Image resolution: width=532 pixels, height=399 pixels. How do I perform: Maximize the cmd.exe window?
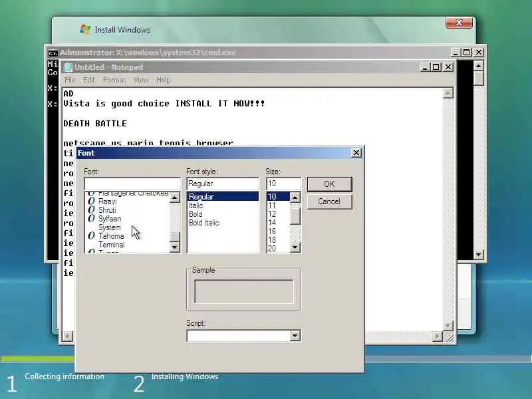coord(467,53)
